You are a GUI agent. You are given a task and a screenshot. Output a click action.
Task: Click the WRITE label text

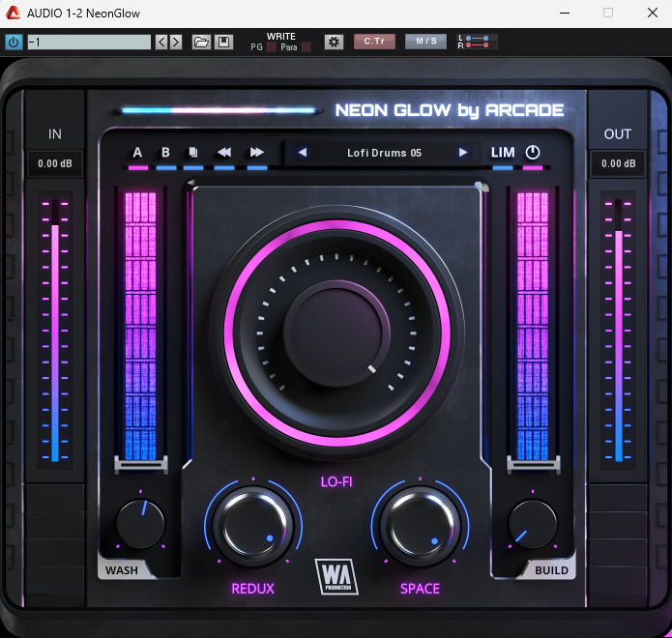pyautogui.click(x=281, y=37)
